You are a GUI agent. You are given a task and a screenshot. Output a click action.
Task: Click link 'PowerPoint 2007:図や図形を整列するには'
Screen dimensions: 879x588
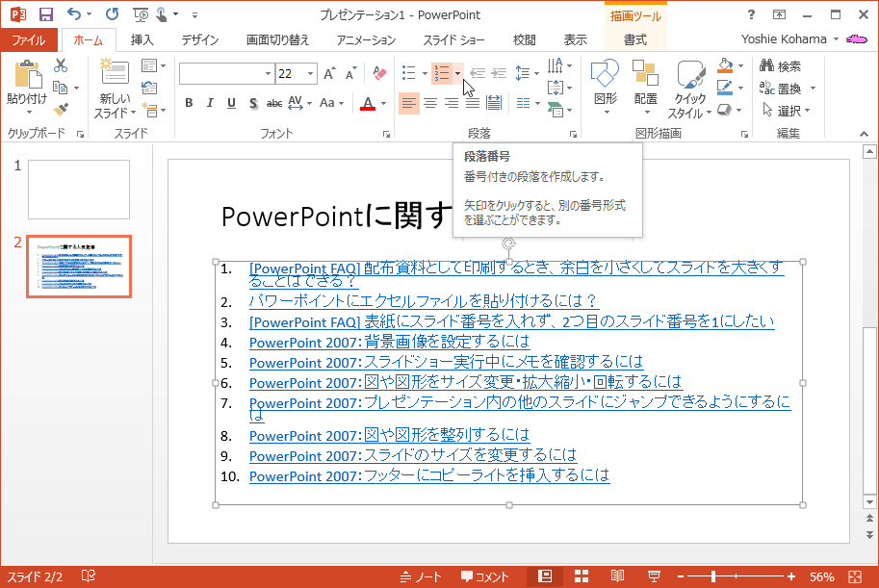pyautogui.click(x=389, y=435)
